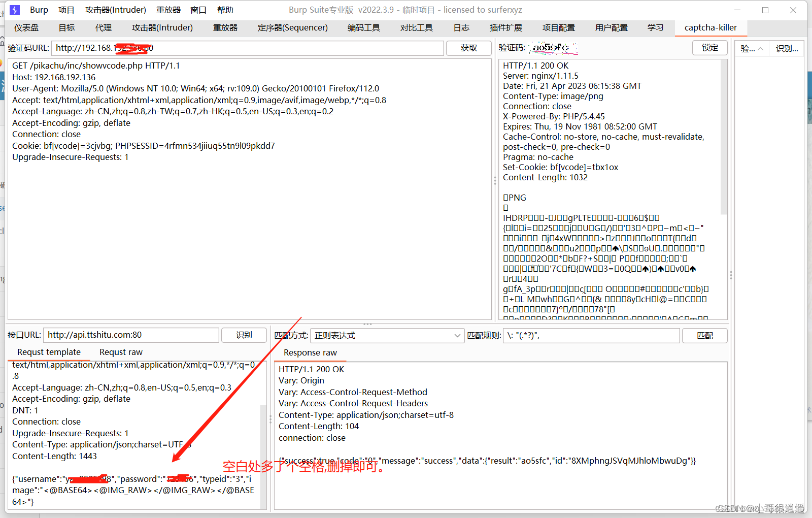Click the 匹配 button
Image resolution: width=812 pixels, height=518 pixels.
(705, 336)
